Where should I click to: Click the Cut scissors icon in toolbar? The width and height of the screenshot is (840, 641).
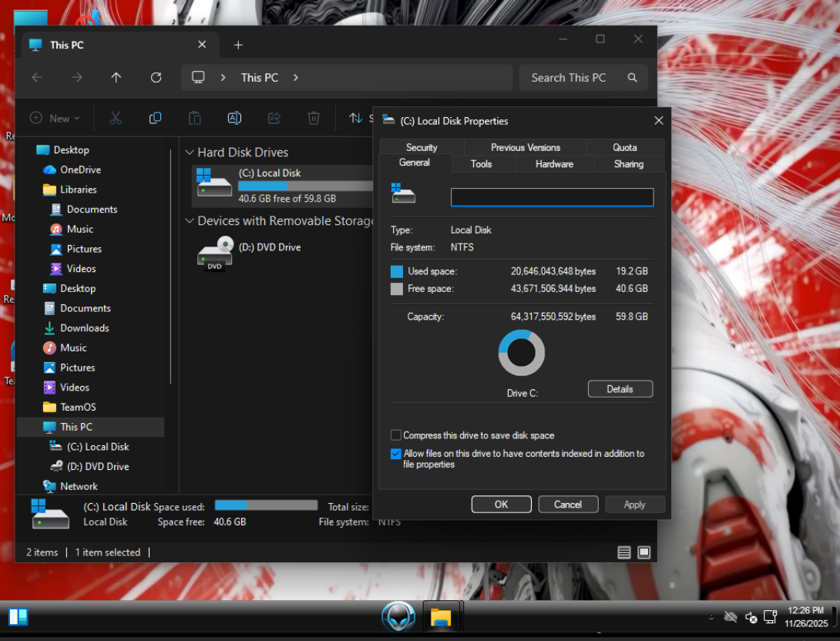116,118
